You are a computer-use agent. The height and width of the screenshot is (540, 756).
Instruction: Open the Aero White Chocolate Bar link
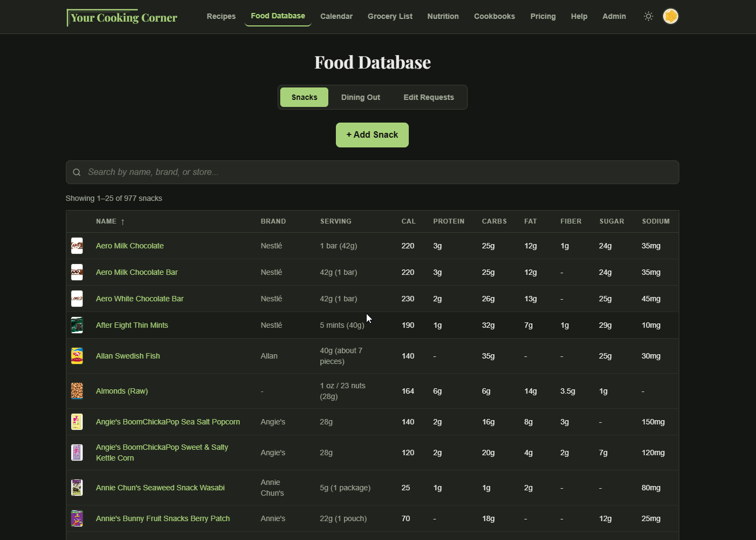[x=140, y=299]
